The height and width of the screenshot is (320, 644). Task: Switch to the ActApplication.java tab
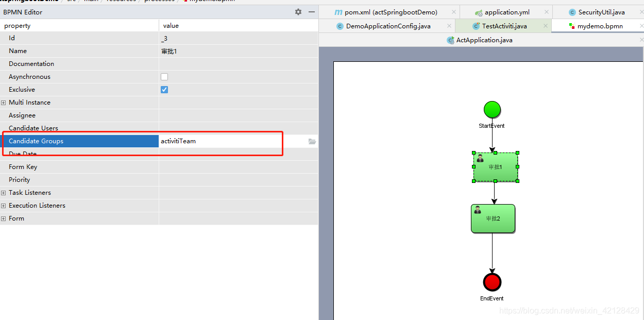coord(480,40)
